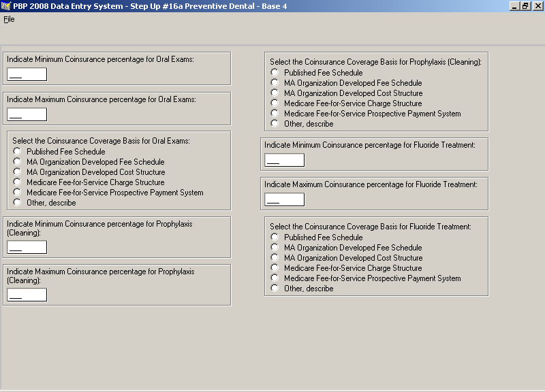
Task: Focus Minimum Coinsurance field for Oral Exams
Action: (x=27, y=74)
